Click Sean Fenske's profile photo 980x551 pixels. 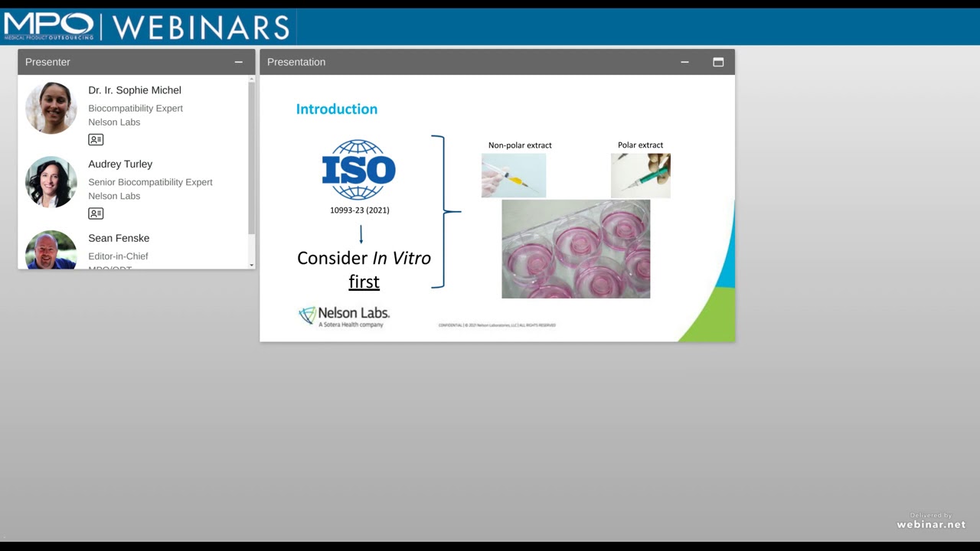click(51, 249)
